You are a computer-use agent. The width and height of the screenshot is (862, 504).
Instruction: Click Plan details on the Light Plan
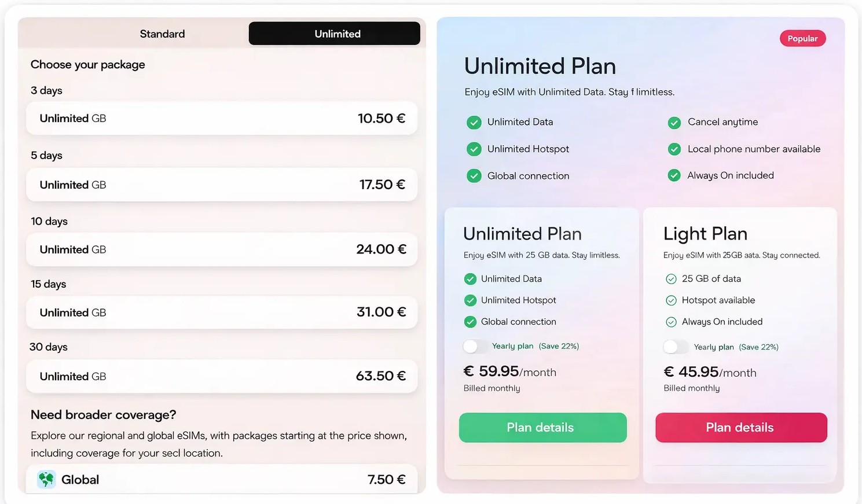[740, 427]
